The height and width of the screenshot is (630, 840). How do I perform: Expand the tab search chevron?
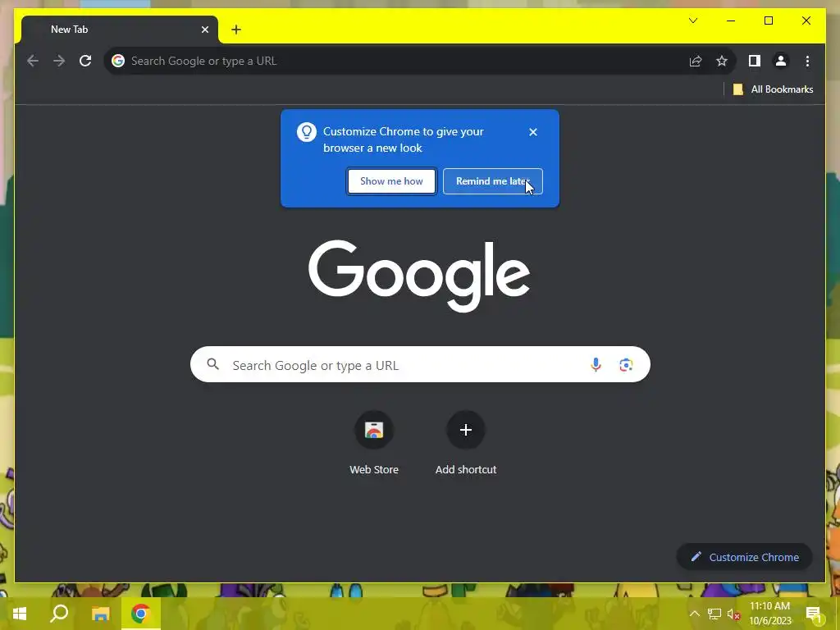point(692,21)
